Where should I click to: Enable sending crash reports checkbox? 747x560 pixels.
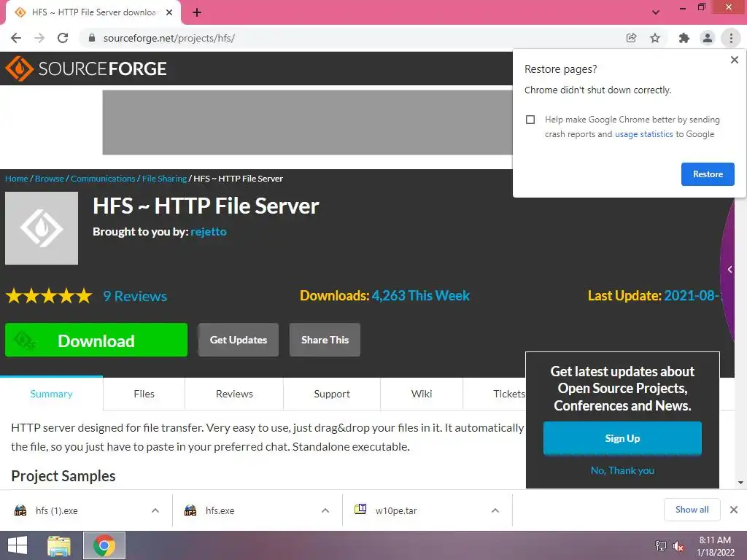530,120
